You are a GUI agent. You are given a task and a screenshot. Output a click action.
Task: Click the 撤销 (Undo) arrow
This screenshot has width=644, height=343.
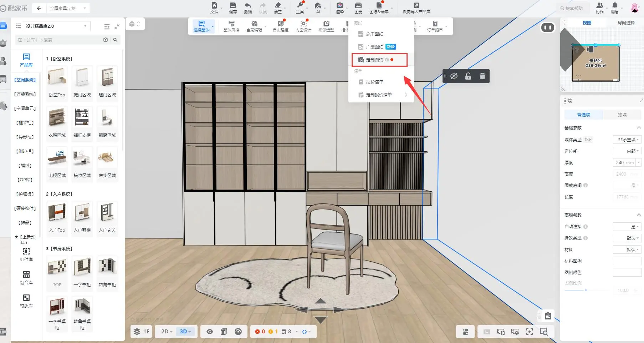pyautogui.click(x=247, y=5)
